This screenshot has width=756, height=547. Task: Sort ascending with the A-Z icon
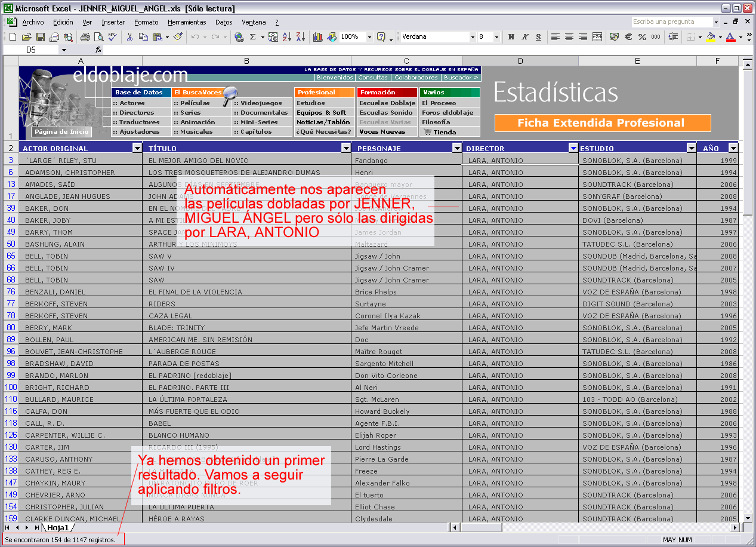coord(286,37)
